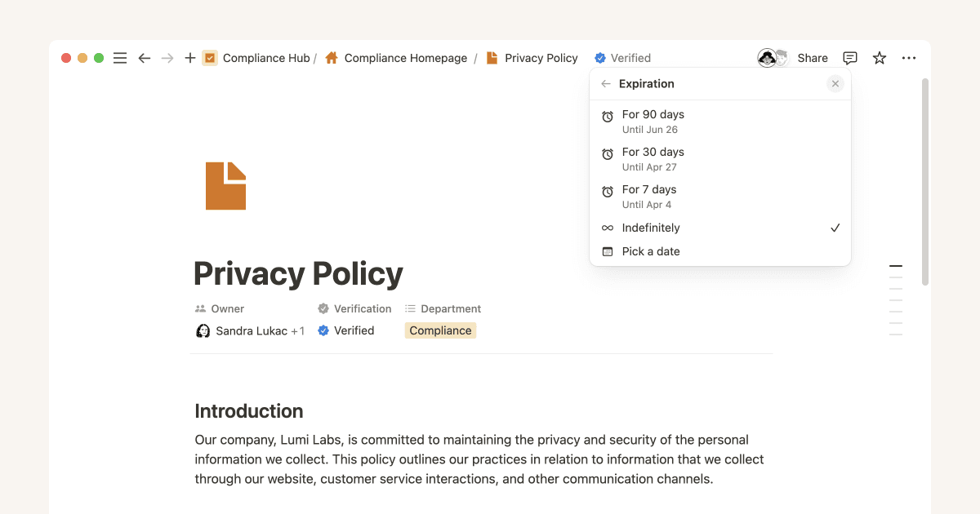The image size is (980, 514).
Task: Click the Share button
Action: point(812,58)
